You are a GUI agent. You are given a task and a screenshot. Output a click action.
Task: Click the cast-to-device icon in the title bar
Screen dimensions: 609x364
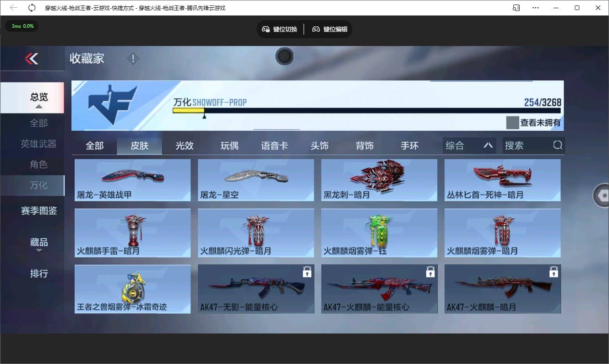tap(516, 7)
